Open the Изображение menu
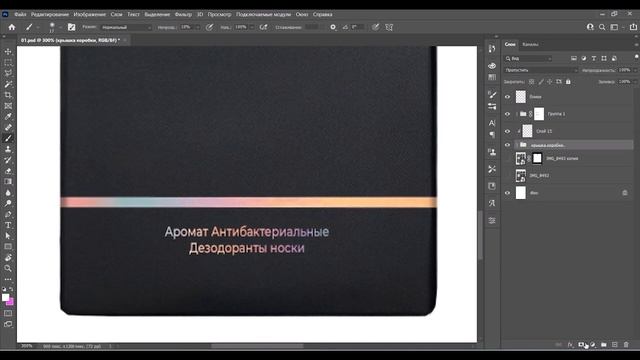 [x=89, y=14]
